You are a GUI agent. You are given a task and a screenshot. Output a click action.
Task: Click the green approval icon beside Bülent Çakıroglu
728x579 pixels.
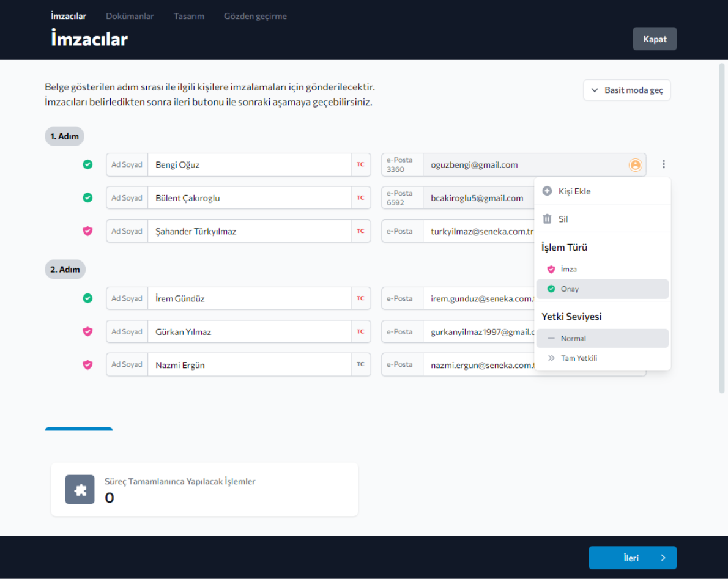(x=87, y=197)
